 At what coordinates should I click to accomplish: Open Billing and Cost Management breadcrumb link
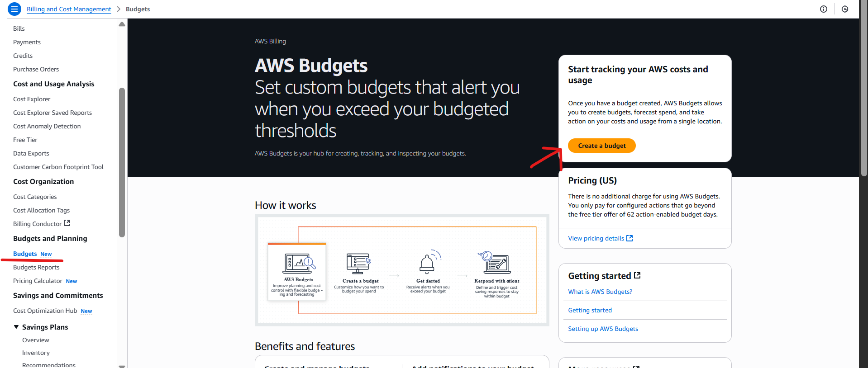pyautogui.click(x=69, y=9)
